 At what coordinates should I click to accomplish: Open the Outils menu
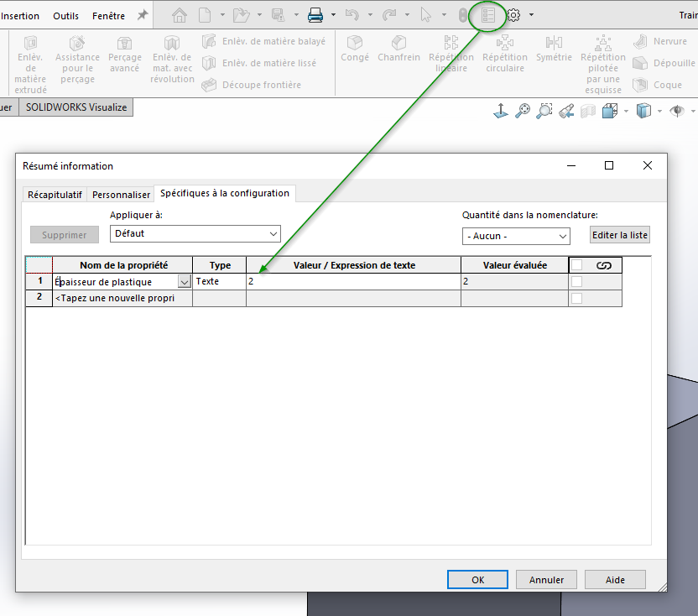click(65, 16)
